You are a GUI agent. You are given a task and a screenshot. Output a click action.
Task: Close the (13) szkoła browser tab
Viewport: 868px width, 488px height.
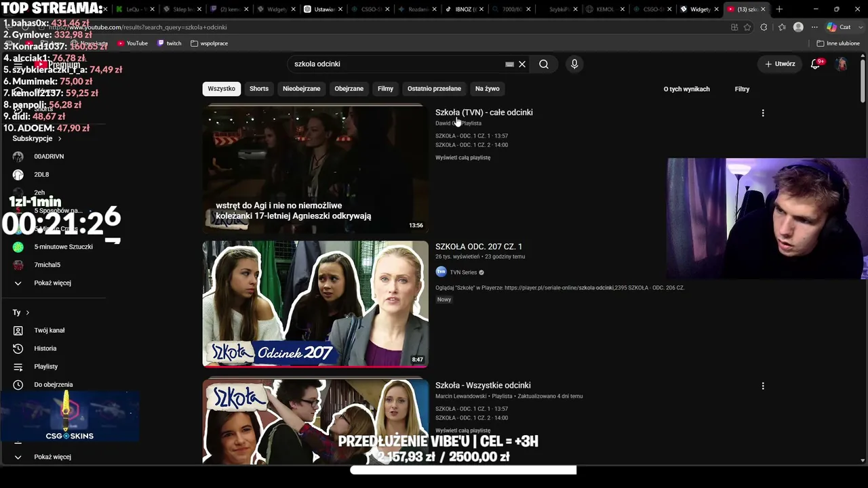[x=764, y=9]
